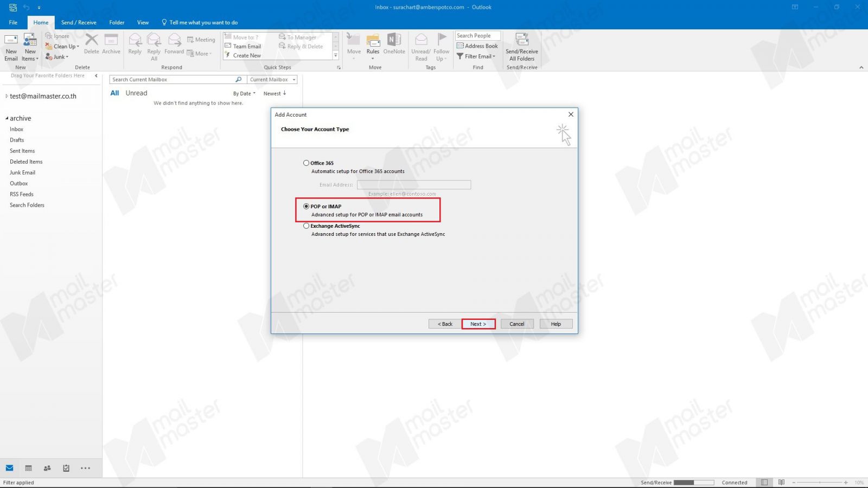Switch to the Home tab
868x488 pixels.
click(41, 22)
